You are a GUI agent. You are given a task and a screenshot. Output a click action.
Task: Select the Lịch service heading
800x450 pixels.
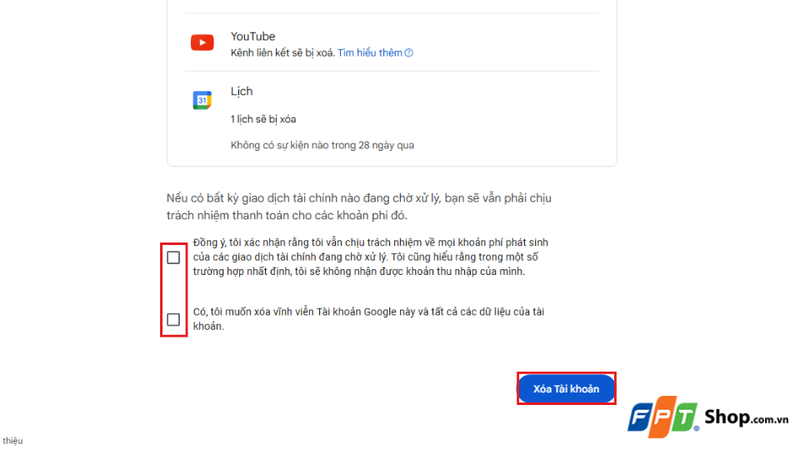pos(241,91)
